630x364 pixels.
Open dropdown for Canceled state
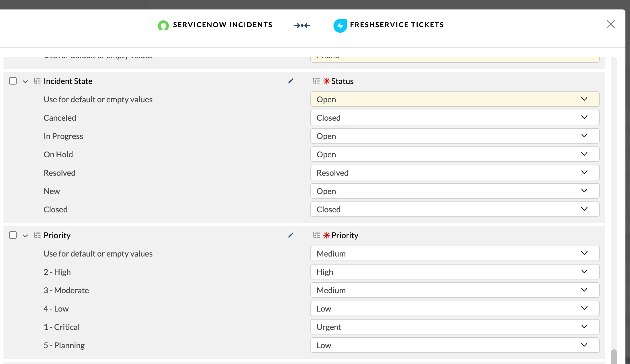[x=455, y=118]
